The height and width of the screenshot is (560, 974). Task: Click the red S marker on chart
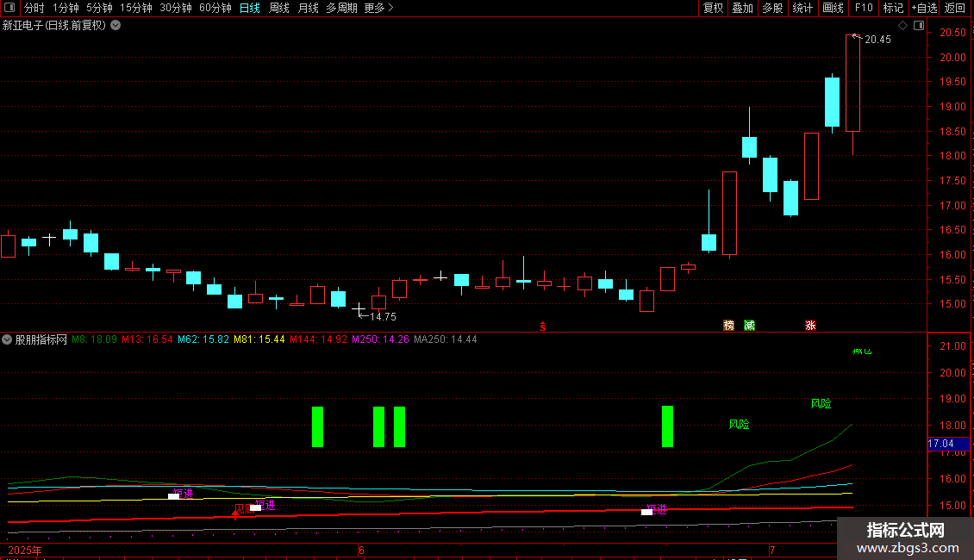tap(543, 327)
